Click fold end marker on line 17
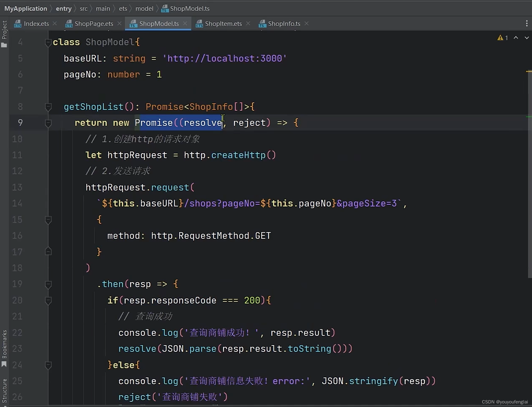 [48, 252]
